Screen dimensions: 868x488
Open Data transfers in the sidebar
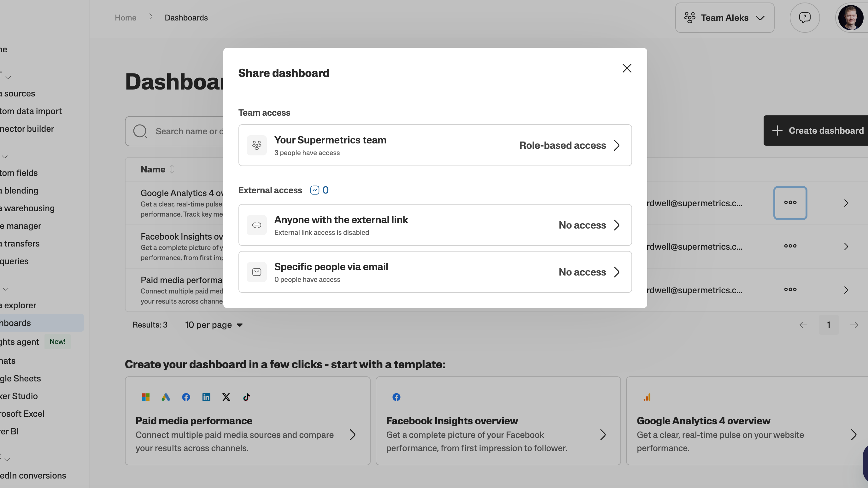[x=20, y=243]
